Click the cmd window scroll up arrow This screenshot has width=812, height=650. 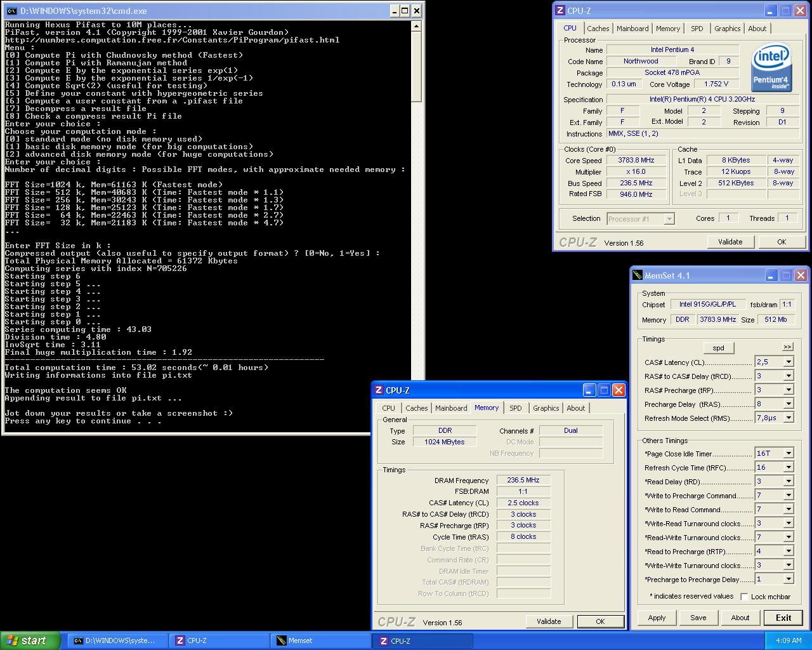(416, 26)
